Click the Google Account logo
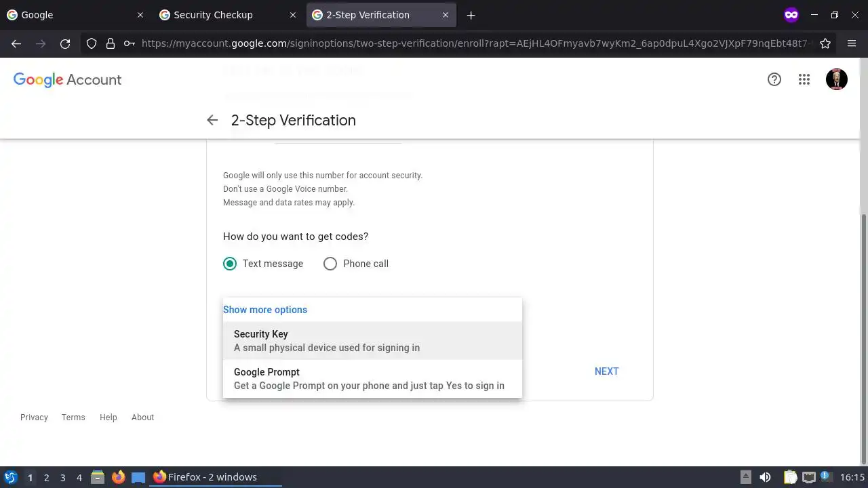Screen dimensions: 868x488 [x=67, y=80]
